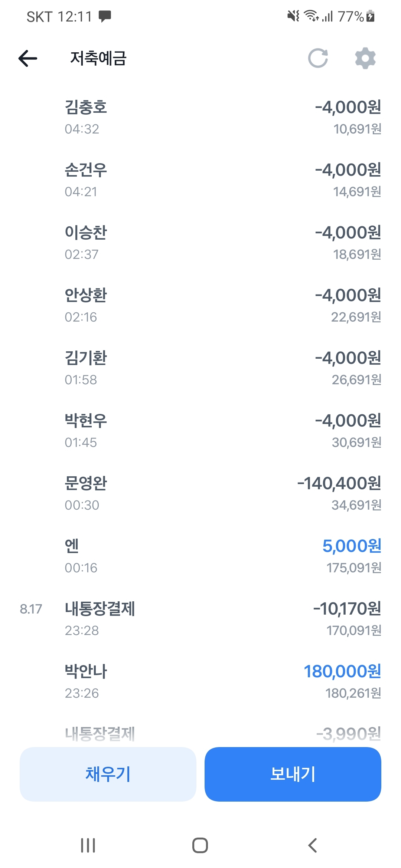Viewport: 401px width, 868px height.
Task: Tap the battery status icon
Action: pos(370,16)
